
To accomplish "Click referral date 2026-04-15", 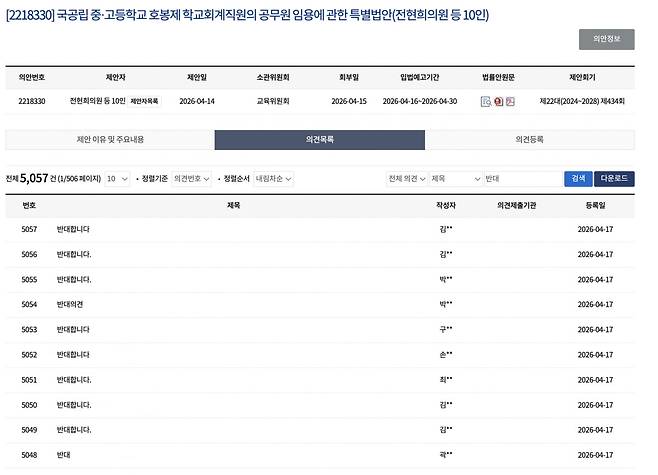I will tap(349, 101).
